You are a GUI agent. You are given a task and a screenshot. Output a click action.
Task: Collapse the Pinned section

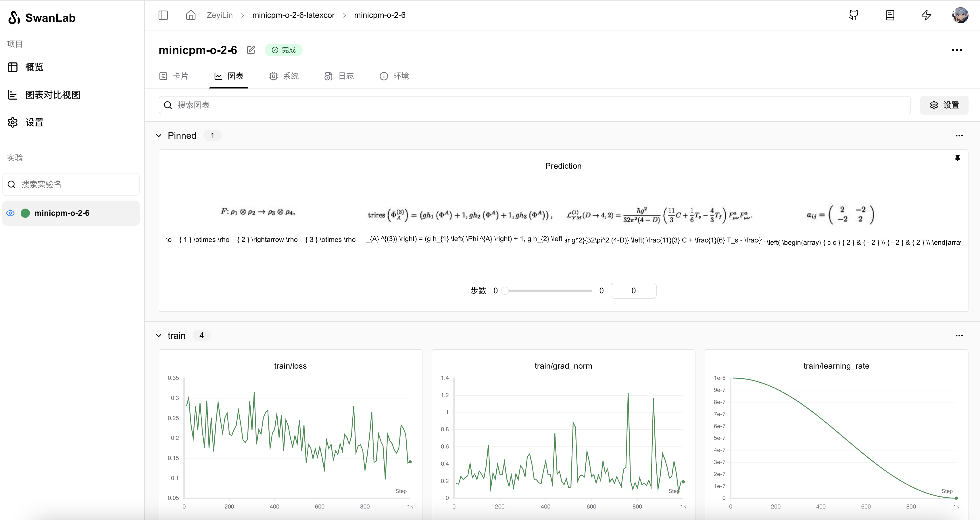[159, 136]
